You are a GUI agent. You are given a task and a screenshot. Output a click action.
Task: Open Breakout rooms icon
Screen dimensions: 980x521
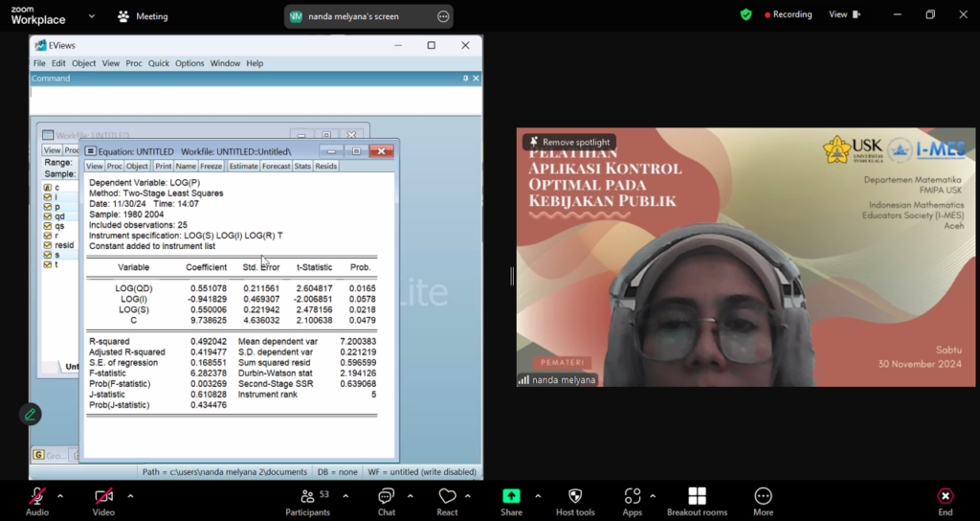click(697, 496)
